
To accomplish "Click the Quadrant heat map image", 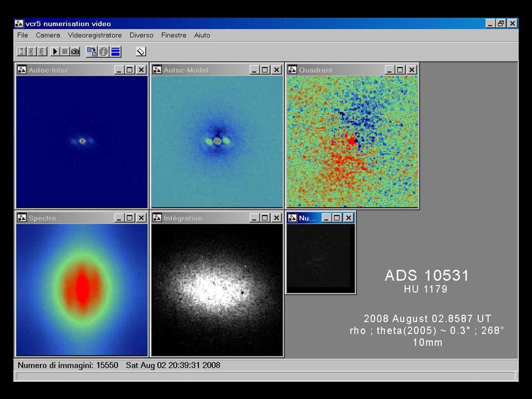I will tap(352, 141).
